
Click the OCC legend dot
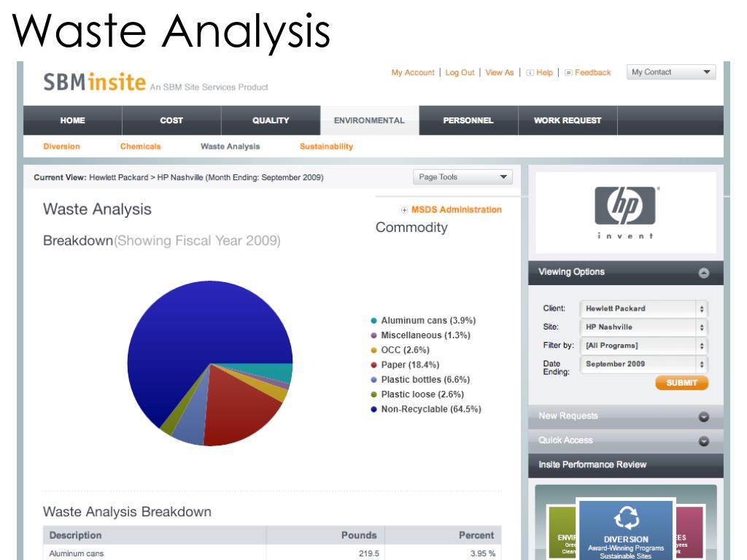[x=373, y=350]
